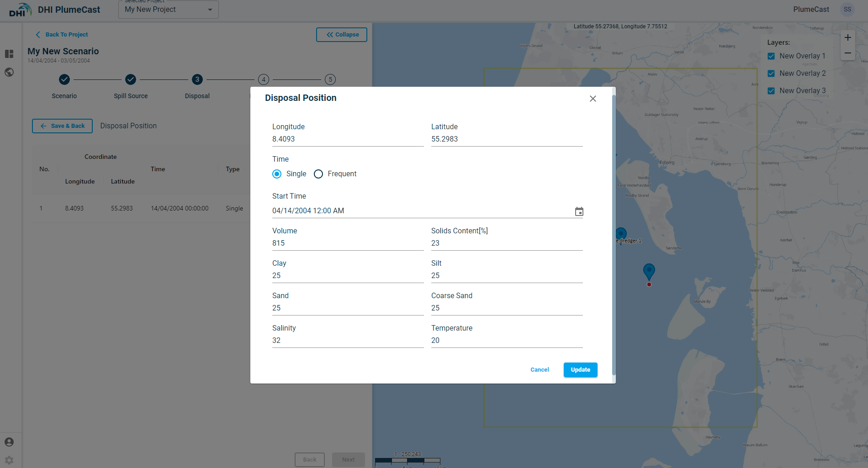This screenshot has width=868, height=468.
Task: Select the Single time option
Action: (x=277, y=174)
